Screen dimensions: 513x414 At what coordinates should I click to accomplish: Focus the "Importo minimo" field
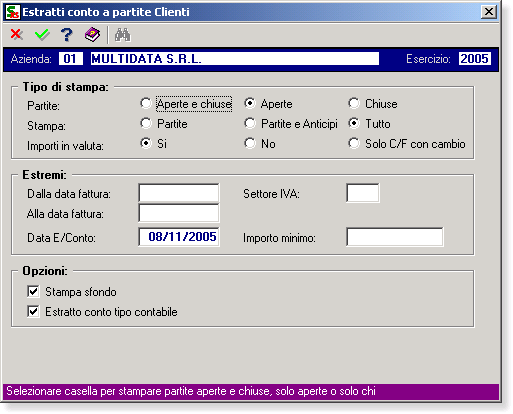tap(395, 237)
